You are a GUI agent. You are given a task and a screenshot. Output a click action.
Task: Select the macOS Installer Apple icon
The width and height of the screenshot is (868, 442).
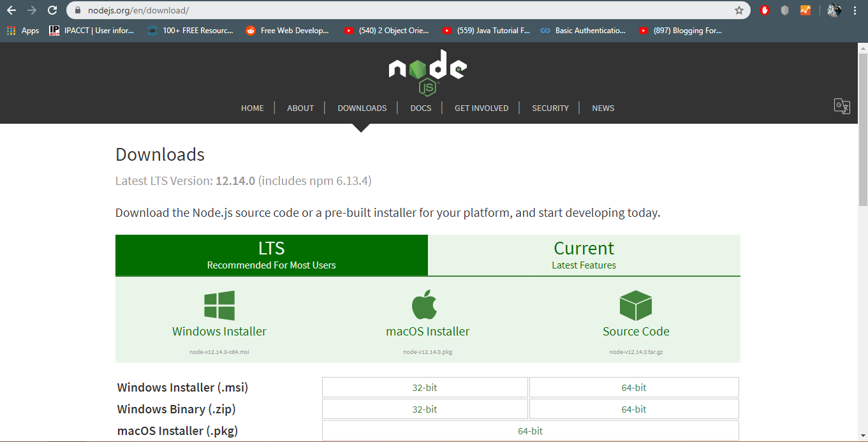[x=426, y=304]
